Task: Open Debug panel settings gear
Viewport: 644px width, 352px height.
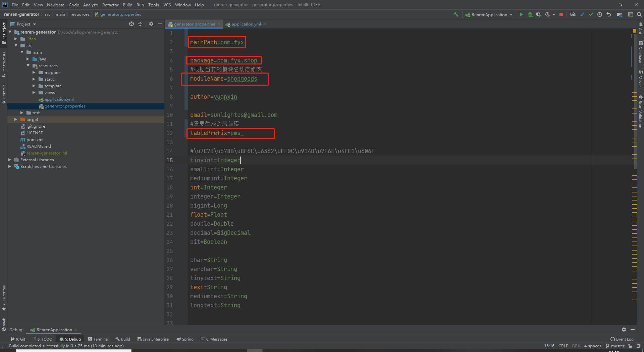Action: 624,329
